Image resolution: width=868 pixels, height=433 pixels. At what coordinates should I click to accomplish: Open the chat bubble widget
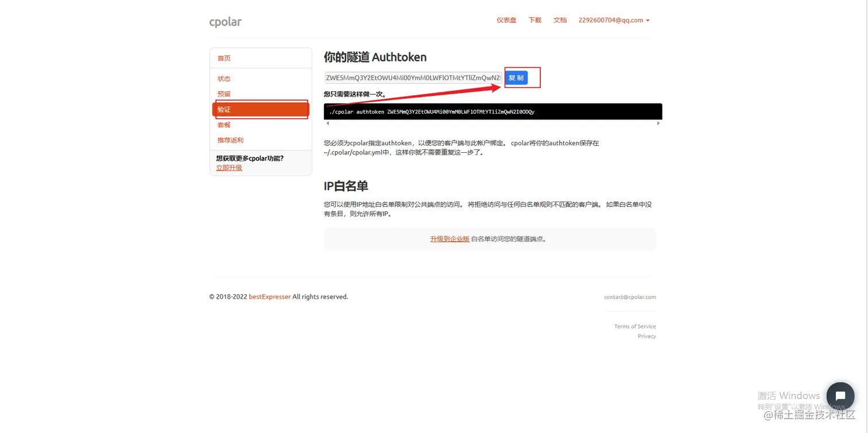840,396
